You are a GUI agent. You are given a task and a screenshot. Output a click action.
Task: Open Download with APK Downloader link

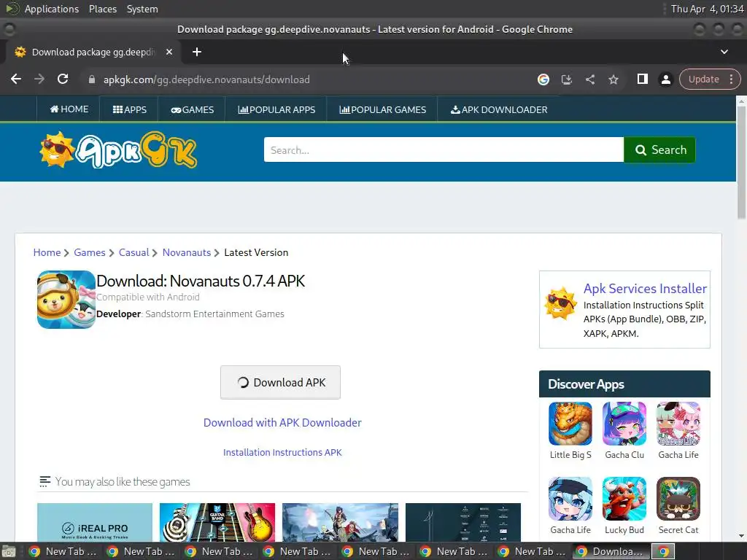(282, 422)
